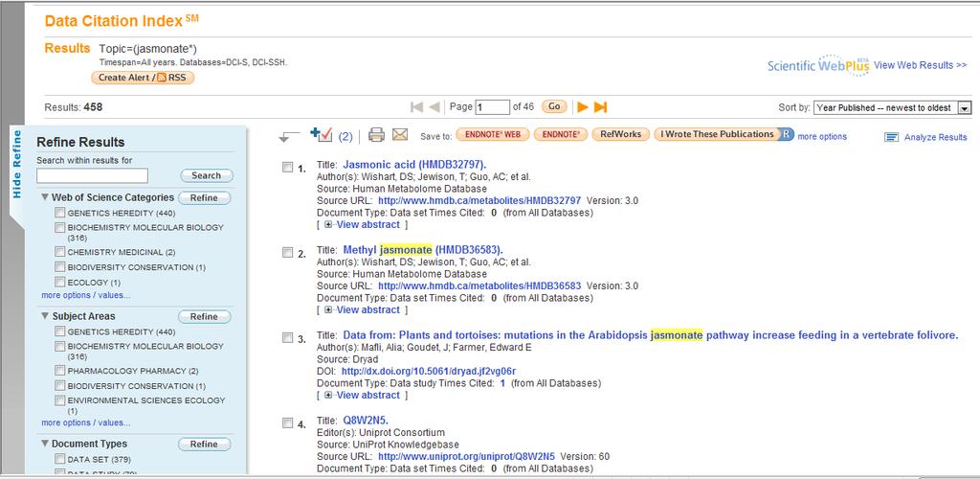980x479 pixels.
Task: Click the add to Marked List icon
Action: pos(321,134)
